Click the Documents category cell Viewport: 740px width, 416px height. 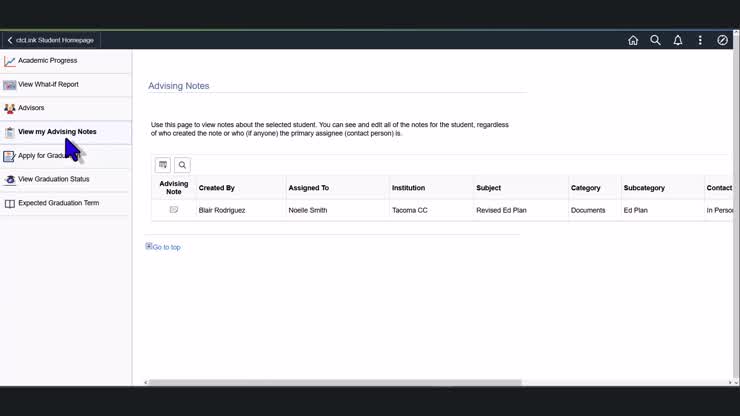tap(588, 210)
